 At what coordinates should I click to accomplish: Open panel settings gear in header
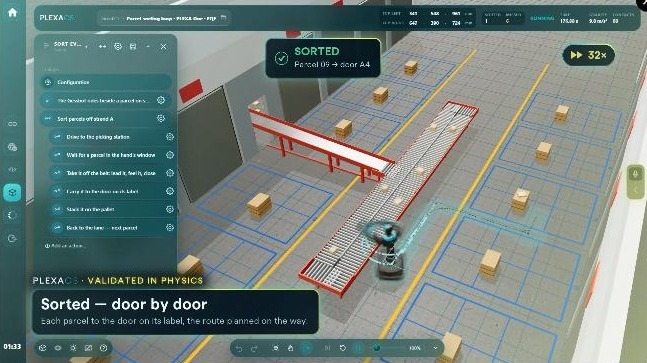118,47
